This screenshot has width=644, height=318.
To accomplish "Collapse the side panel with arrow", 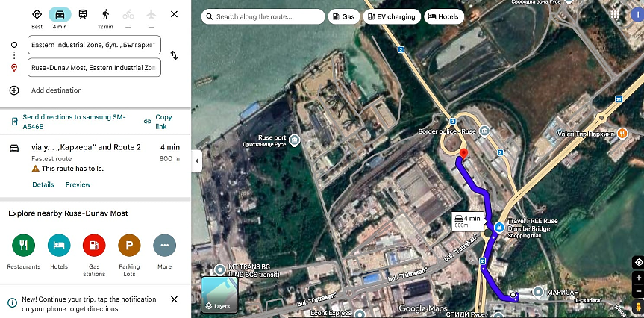I will tap(196, 160).
